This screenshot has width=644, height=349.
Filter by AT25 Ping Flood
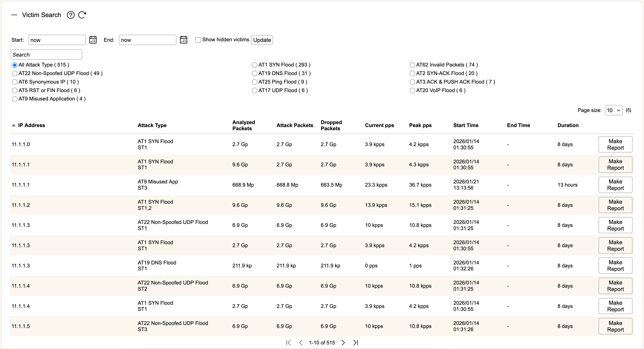[x=255, y=82]
